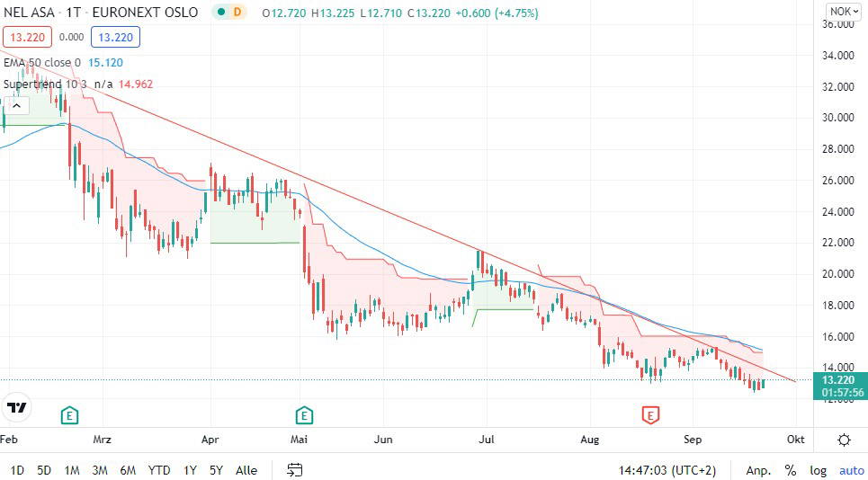Click the blue buy price 13.220 button
The height and width of the screenshot is (480, 868).
click(x=116, y=38)
